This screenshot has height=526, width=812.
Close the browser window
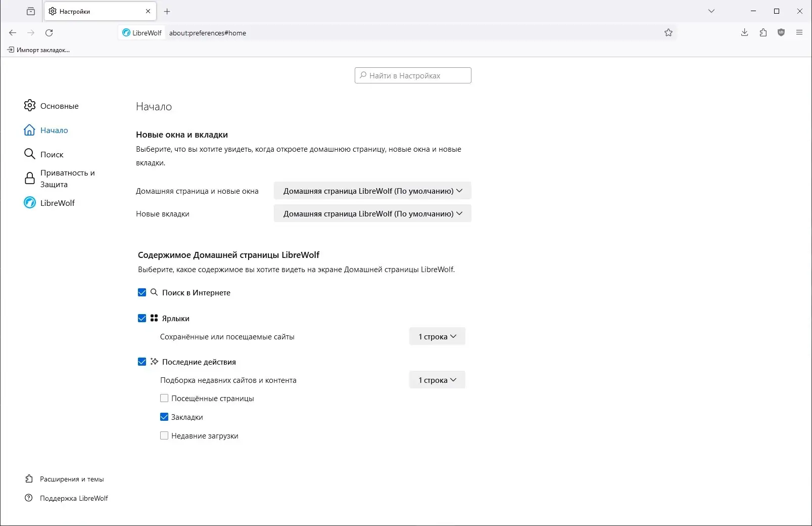[800, 11]
